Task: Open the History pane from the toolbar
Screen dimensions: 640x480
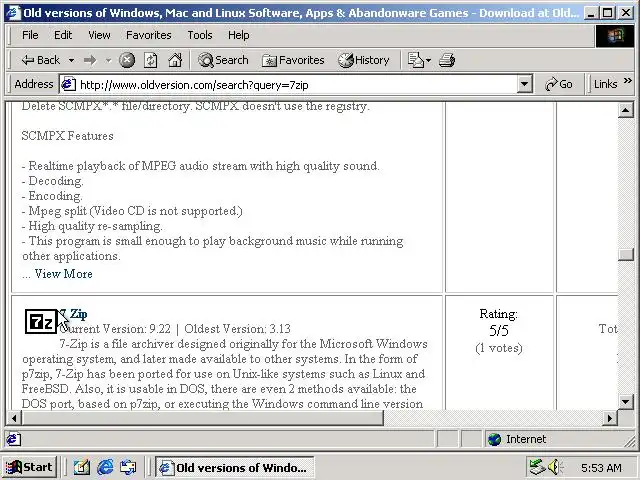Action: [364, 60]
